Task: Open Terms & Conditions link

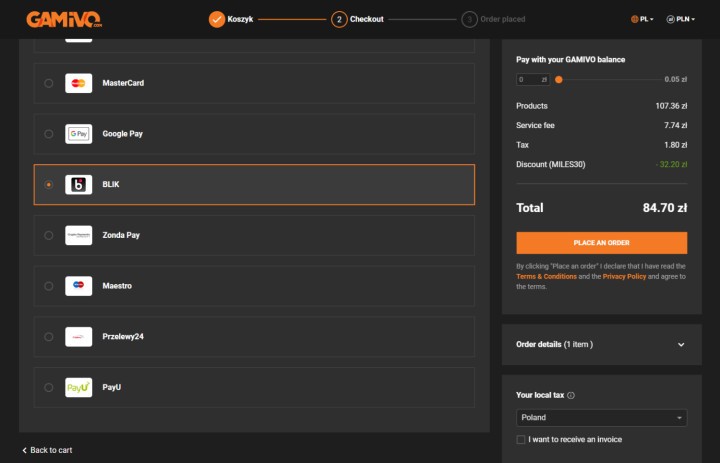Action: click(x=546, y=277)
